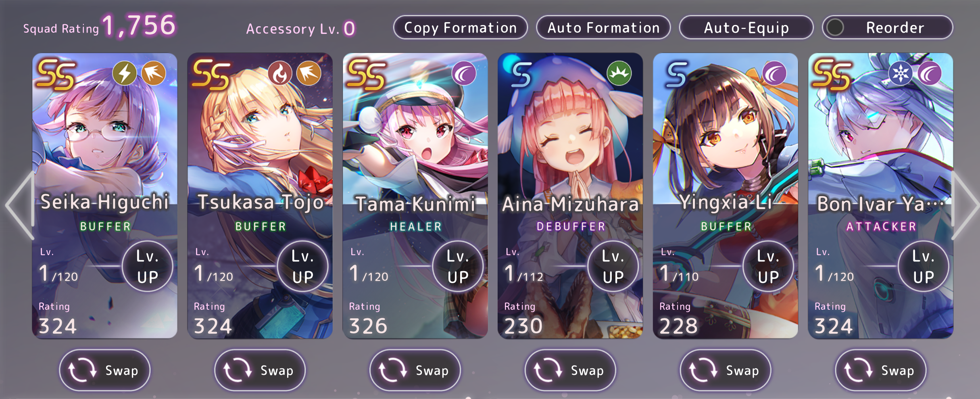Tap the snowflake ice icon on Bon Ivar
The width and height of the screenshot is (980, 399).
point(901,73)
